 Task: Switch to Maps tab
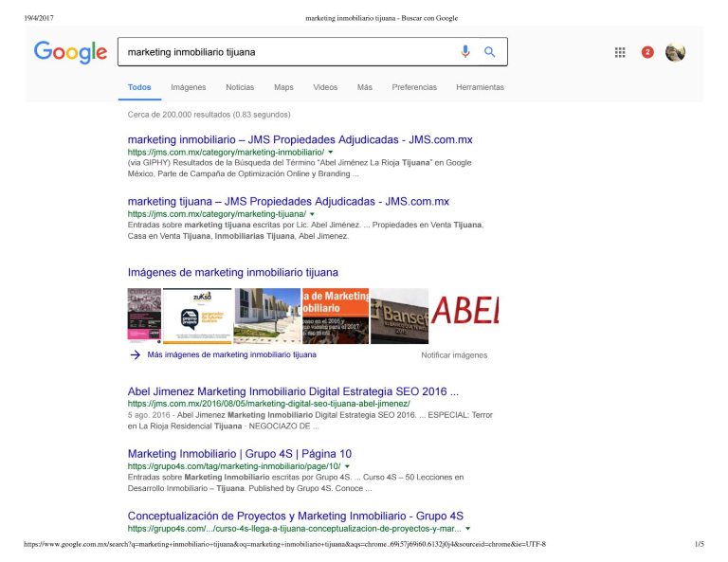[x=283, y=87]
